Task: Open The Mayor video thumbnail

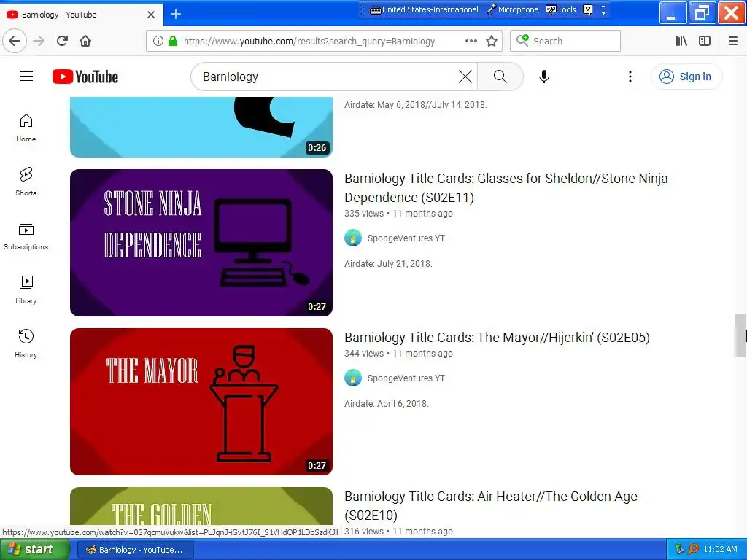Action: (201, 402)
